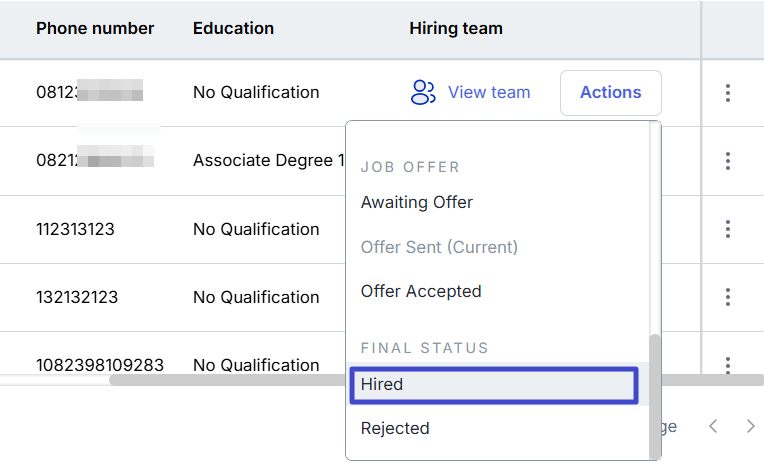This screenshot has width=764, height=470.
Task: Choose Rejected as final status
Action: tap(395, 429)
